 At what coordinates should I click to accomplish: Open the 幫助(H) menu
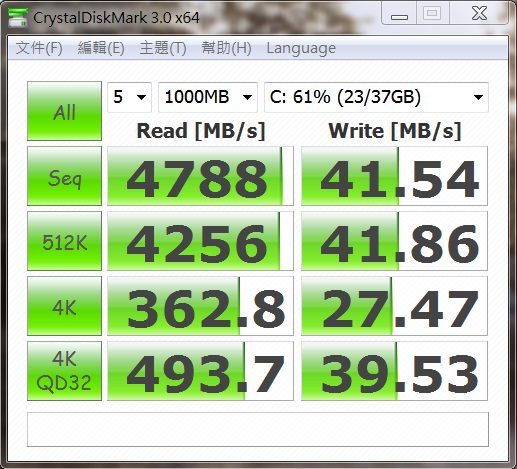tap(226, 48)
